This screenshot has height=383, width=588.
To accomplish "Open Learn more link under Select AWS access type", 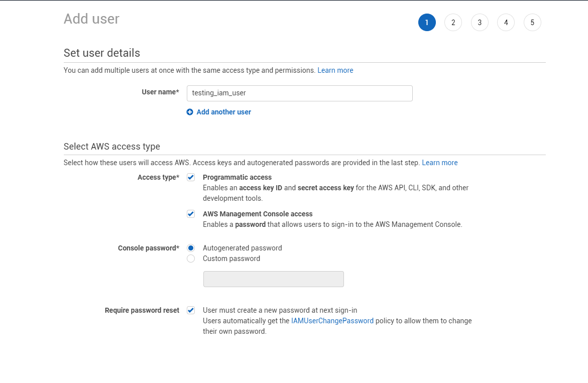I will click(439, 163).
